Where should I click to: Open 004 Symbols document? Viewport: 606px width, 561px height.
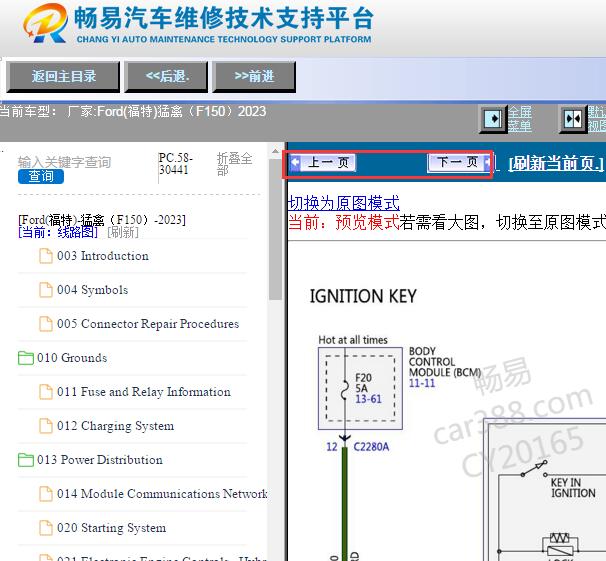[x=92, y=290]
